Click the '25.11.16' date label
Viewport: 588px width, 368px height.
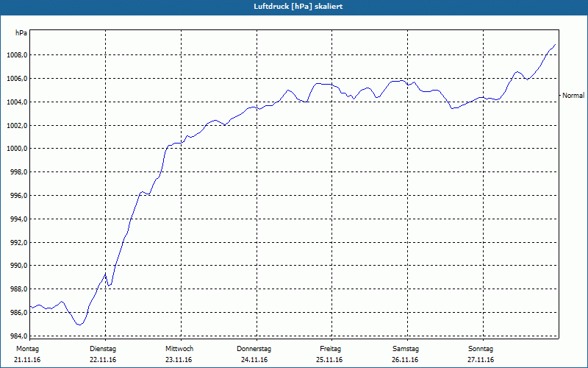click(x=329, y=360)
